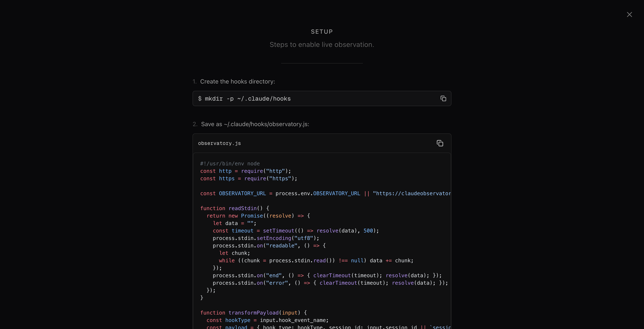This screenshot has width=644, height=329.
Task: Copy the observatory.js file contents
Action: (440, 143)
